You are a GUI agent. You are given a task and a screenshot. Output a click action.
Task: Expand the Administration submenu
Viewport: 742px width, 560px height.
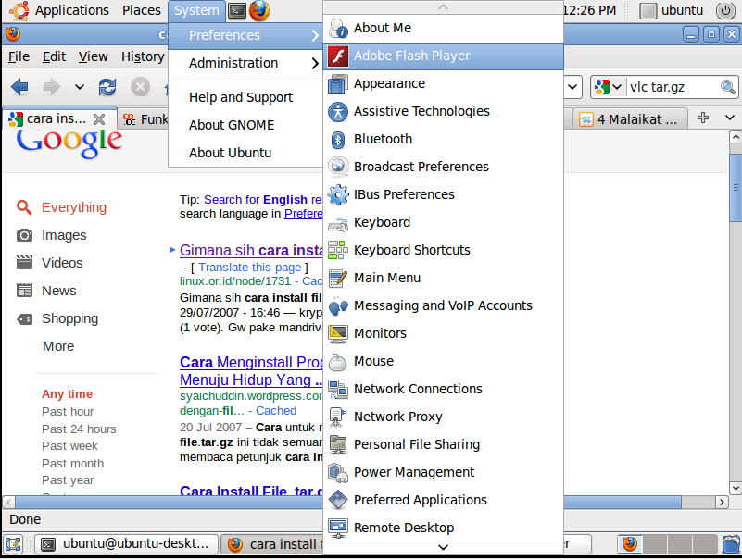pos(245,63)
